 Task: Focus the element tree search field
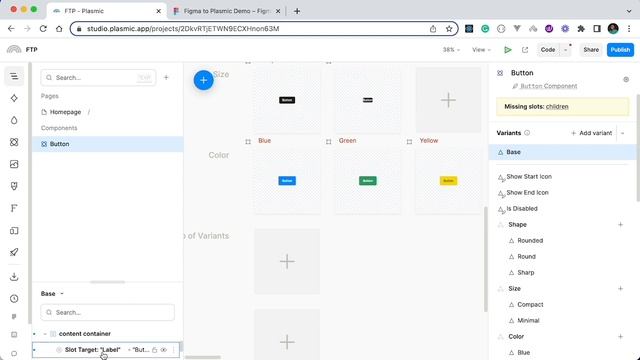coord(107,312)
